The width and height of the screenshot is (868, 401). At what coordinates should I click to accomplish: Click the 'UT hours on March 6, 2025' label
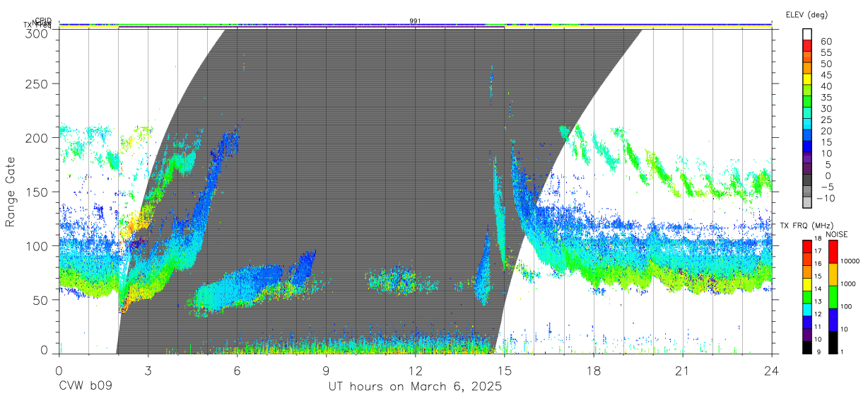coord(415,387)
